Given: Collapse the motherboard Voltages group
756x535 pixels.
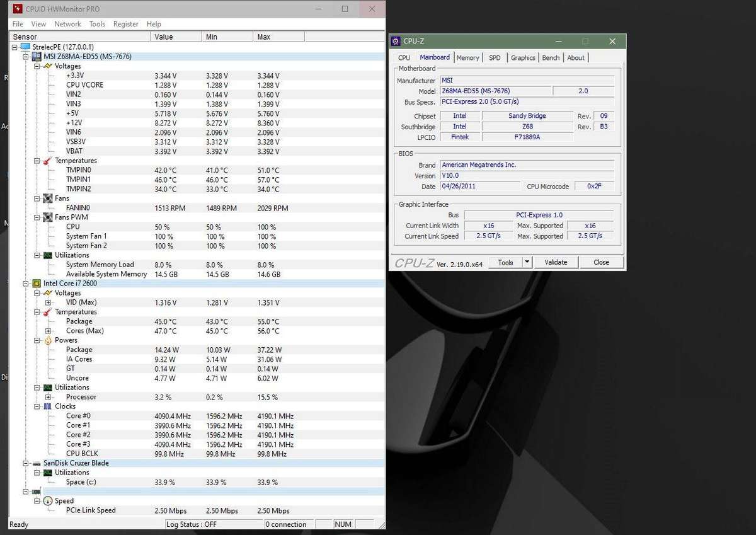Looking at the screenshot, I should pos(37,66).
